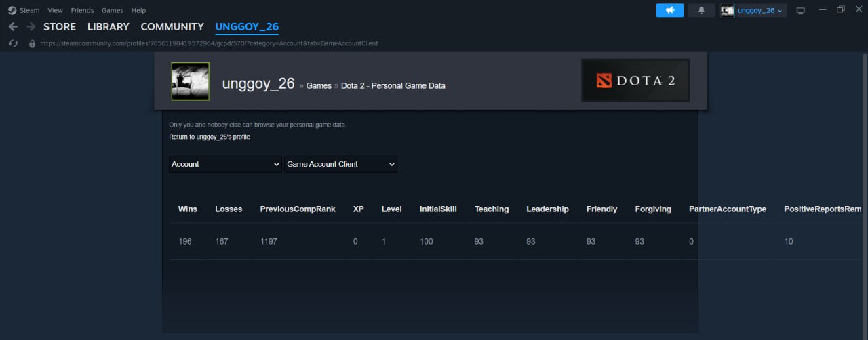Open the Games breadcrumb link
This screenshot has height=340, width=868.
click(x=319, y=86)
